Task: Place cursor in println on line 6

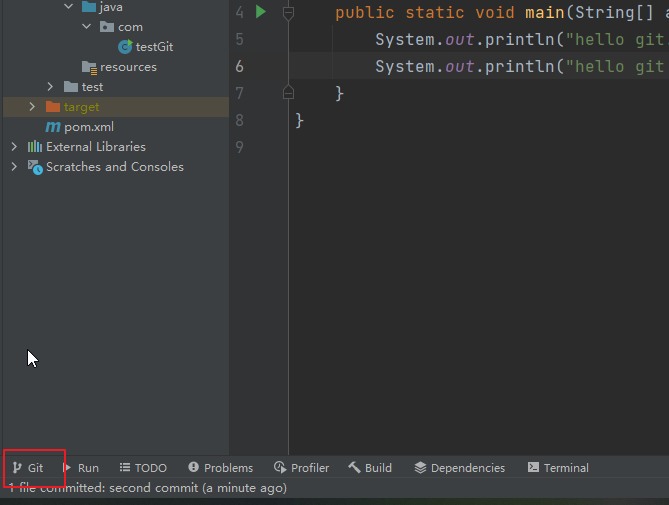Action: 519,67
